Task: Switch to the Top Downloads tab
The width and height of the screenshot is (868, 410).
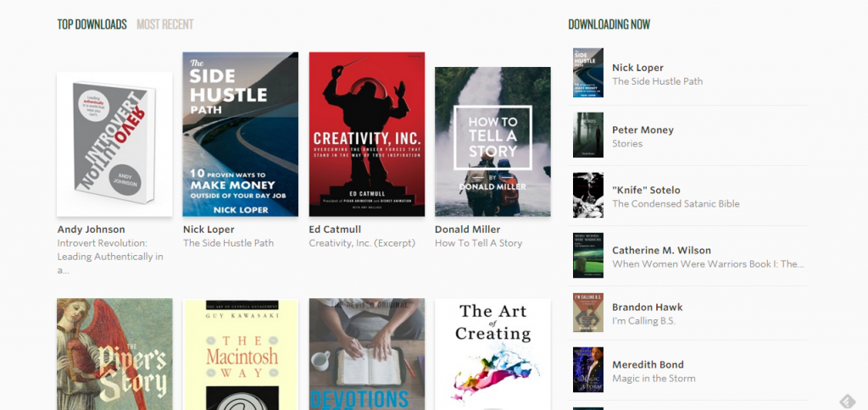Action: pyautogui.click(x=92, y=25)
